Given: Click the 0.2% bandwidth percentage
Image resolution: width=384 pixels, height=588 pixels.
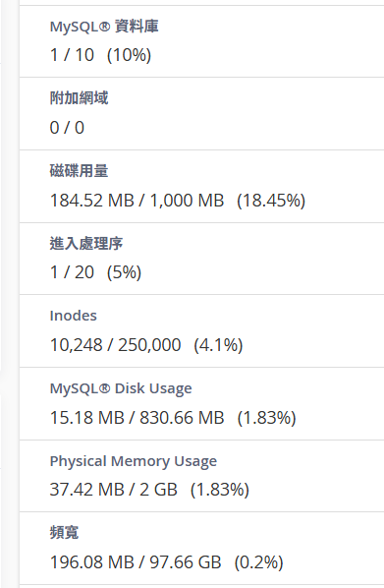Looking at the screenshot, I should pos(259,562).
